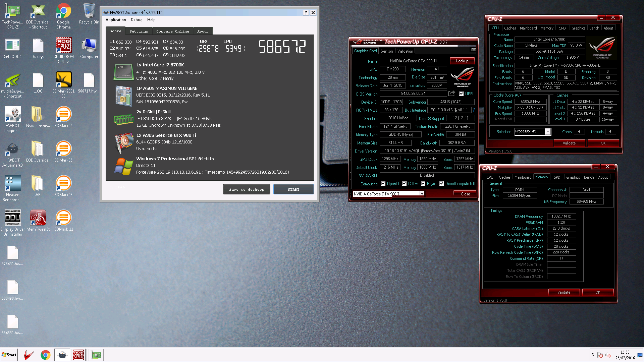
Task: Click Save to desktop button
Action: (x=247, y=189)
